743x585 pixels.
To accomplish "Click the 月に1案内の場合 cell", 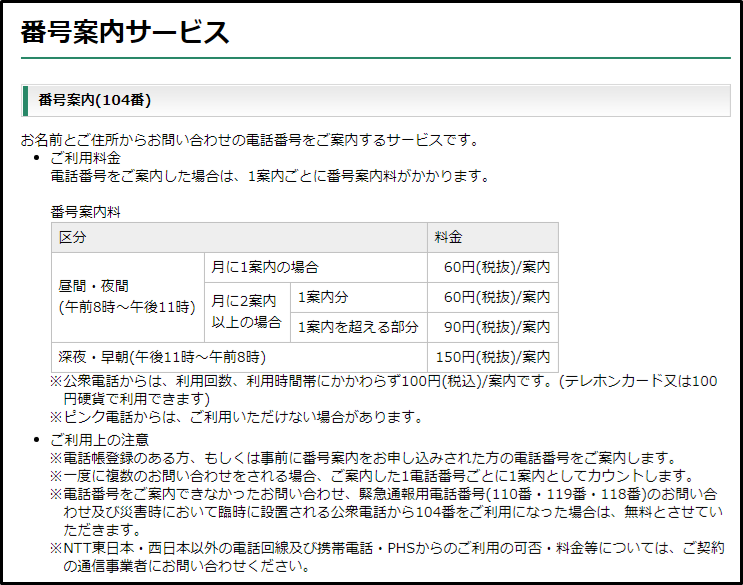I will tap(316, 267).
